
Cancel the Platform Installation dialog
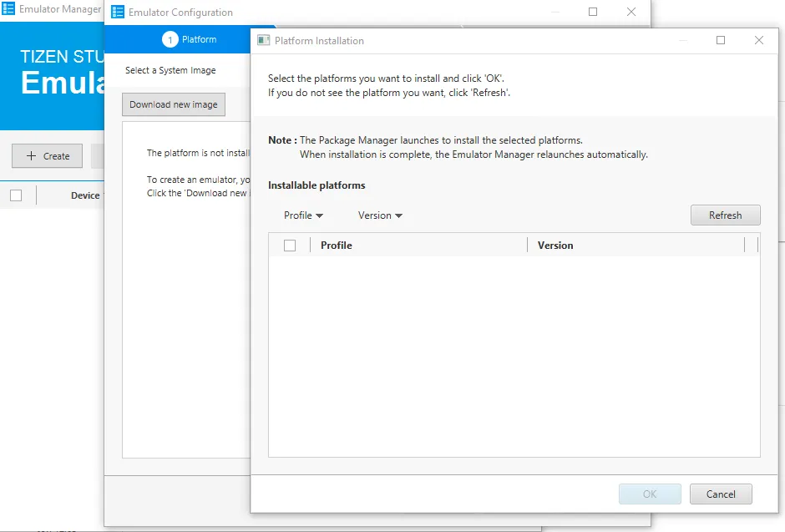(x=721, y=494)
